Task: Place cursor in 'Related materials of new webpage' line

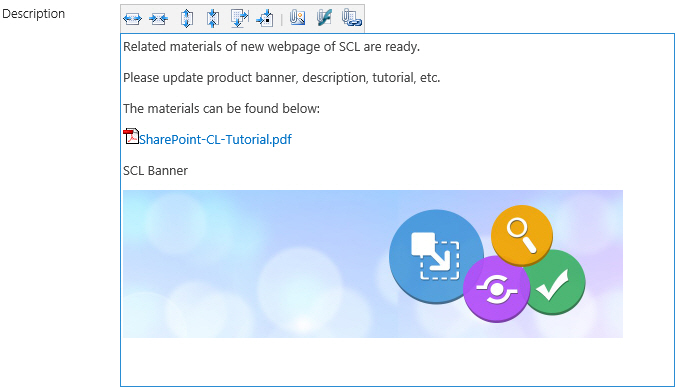Action: pos(271,47)
